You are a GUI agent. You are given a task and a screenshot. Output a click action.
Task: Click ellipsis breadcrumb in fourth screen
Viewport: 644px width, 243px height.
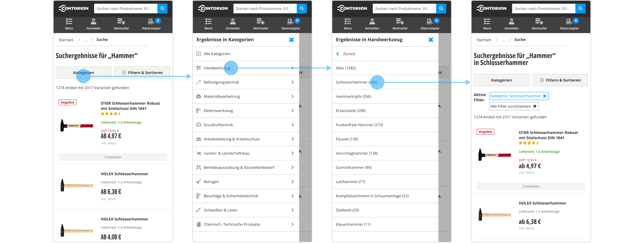click(503, 40)
